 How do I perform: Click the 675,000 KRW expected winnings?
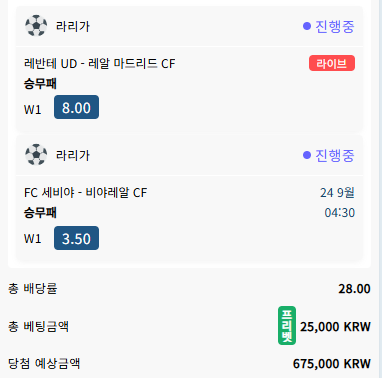(332, 363)
